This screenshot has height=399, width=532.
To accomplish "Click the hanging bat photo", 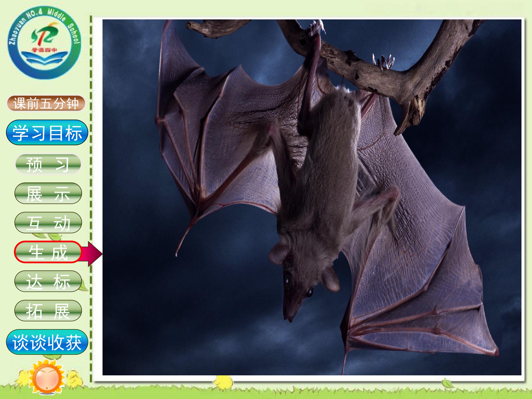I will (x=312, y=197).
